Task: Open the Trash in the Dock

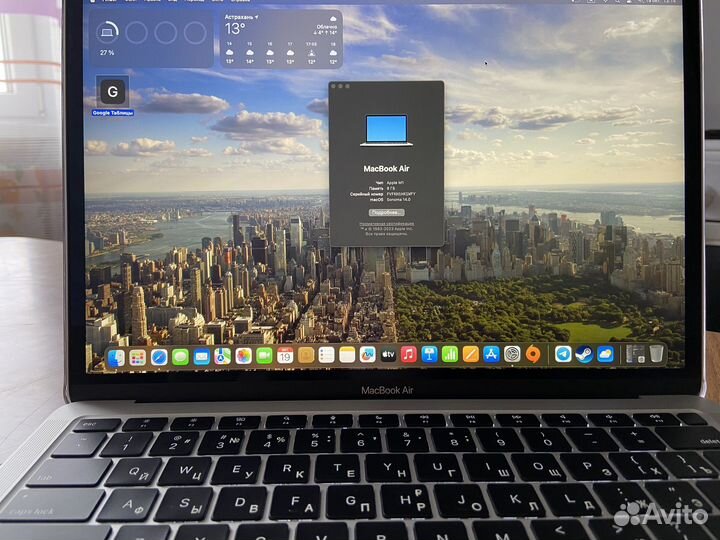Action: tap(657, 354)
